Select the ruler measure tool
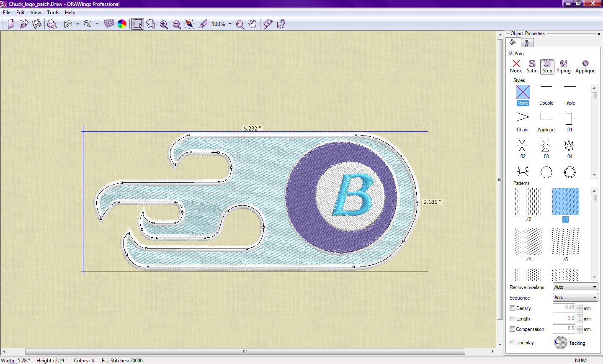Viewport: 603px width, 364px height. pos(268,24)
